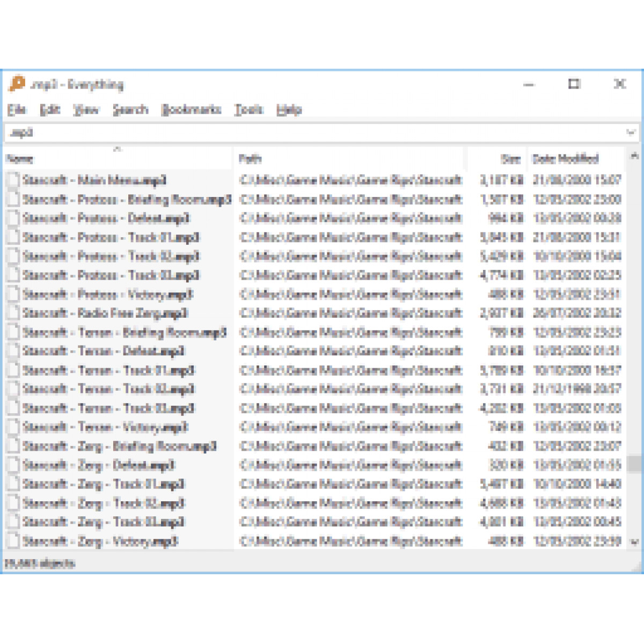This screenshot has height=644, width=644.
Task: Click the Everything magnifier icon in title bar
Action: [17, 84]
